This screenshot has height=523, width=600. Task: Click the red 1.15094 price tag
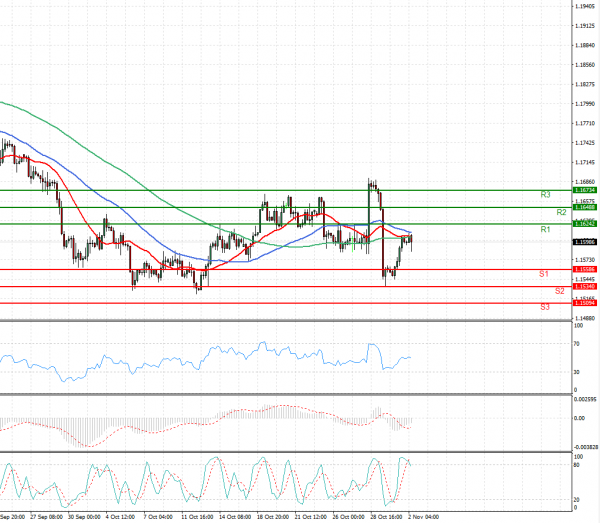(585, 303)
